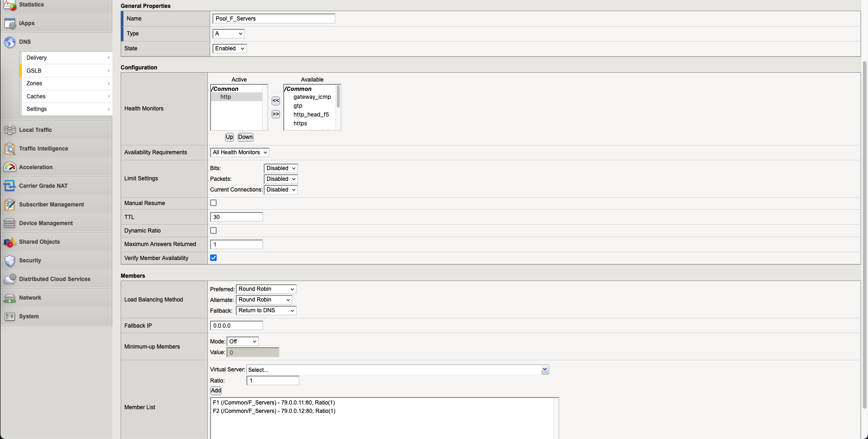Screen dimensions: 868x439
Task: Click the iApps sidebar icon
Action: pyautogui.click(x=10, y=23)
